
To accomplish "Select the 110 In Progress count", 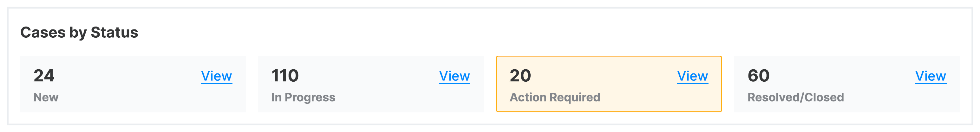I will click(x=285, y=76).
